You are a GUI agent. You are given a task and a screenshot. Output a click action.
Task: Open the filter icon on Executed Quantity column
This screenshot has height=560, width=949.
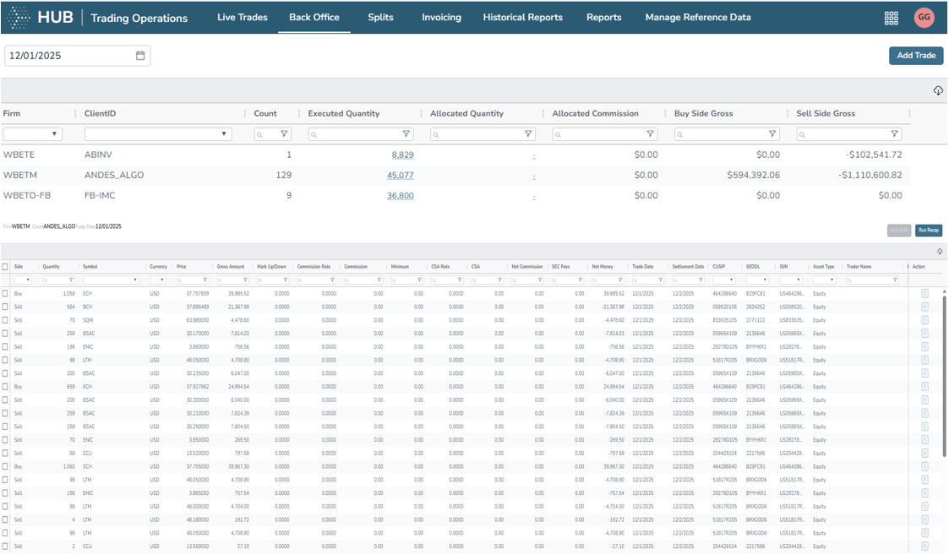(406, 133)
